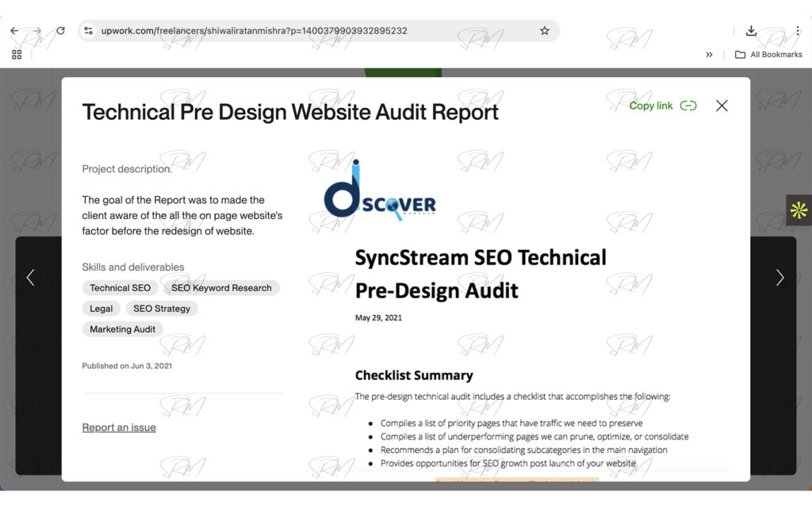Click Report an issue link
Image resolution: width=812 pixels, height=507 pixels.
119,427
